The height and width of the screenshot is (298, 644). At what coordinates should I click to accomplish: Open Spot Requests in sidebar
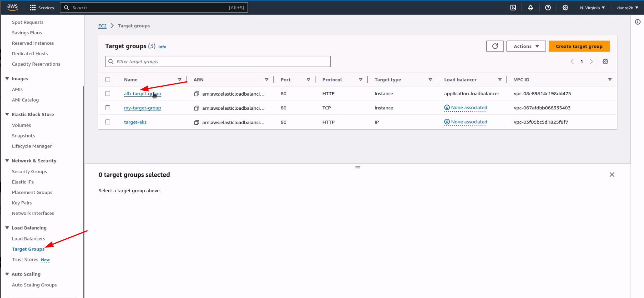click(x=28, y=22)
